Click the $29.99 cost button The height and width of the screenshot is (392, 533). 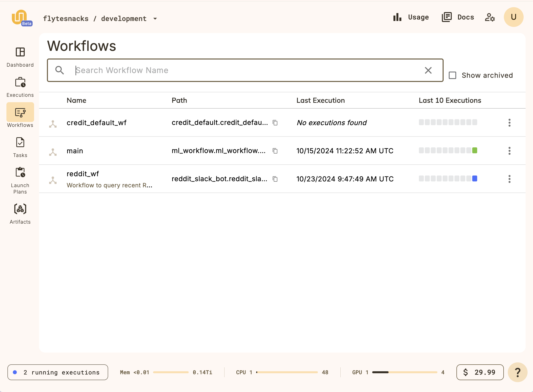[x=480, y=372]
